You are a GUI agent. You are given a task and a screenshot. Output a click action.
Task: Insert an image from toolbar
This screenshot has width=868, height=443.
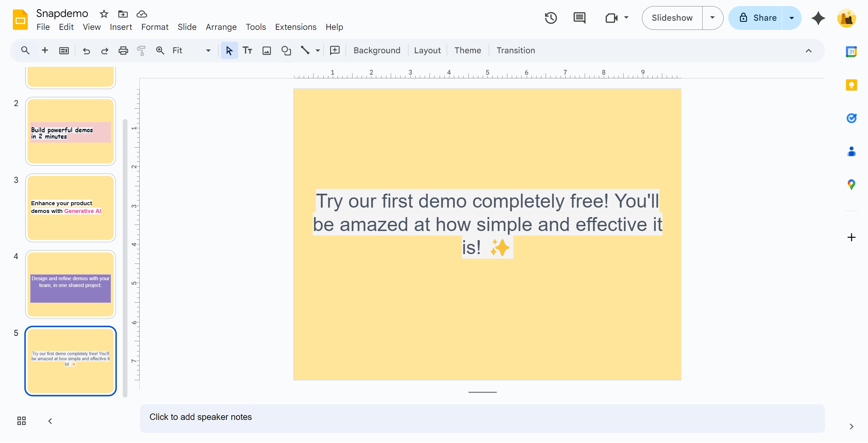point(267,51)
